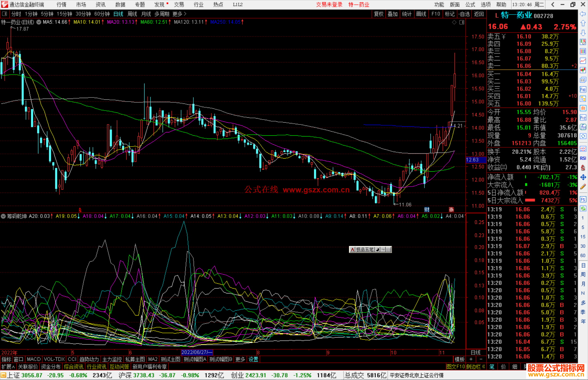Open the F10 company info sidebar icon
588x380 pixels.
(583, 89)
